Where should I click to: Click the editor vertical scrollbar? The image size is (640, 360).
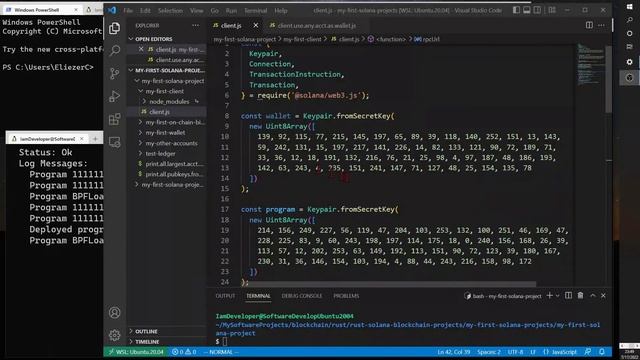609,80
